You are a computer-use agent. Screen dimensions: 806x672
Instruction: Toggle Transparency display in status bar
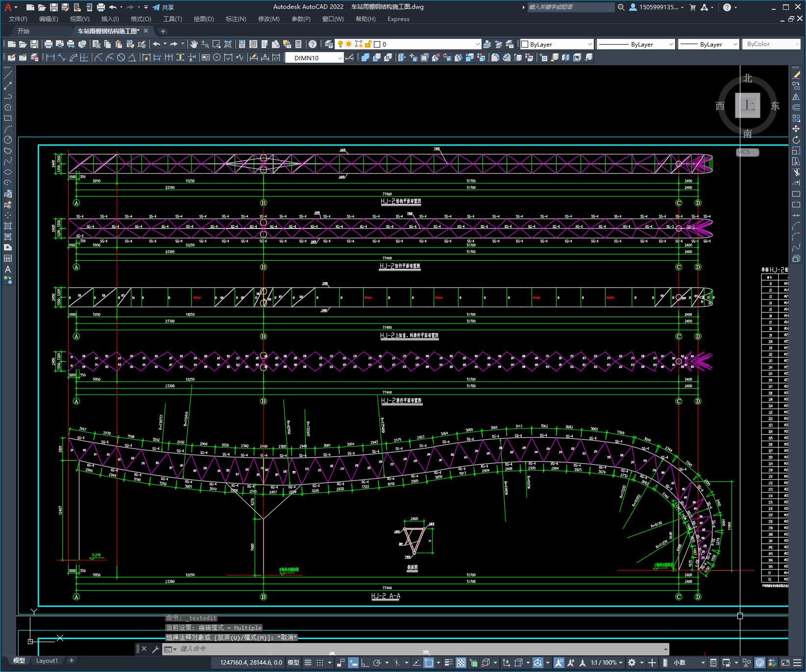(461, 663)
